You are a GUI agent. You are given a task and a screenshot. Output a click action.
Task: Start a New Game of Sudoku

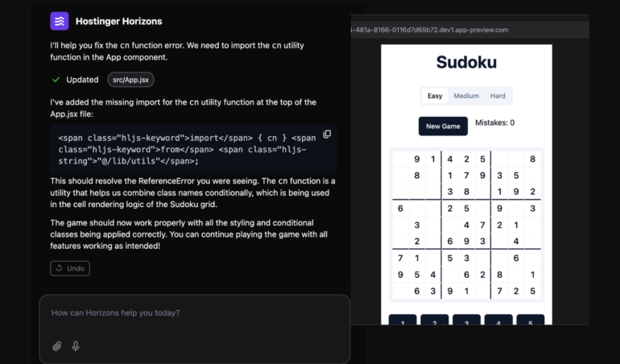(x=443, y=126)
